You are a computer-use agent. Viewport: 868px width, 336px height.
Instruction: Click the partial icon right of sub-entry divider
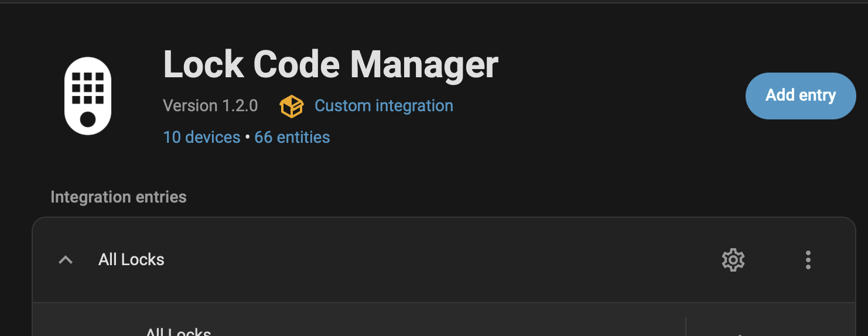[740, 334]
